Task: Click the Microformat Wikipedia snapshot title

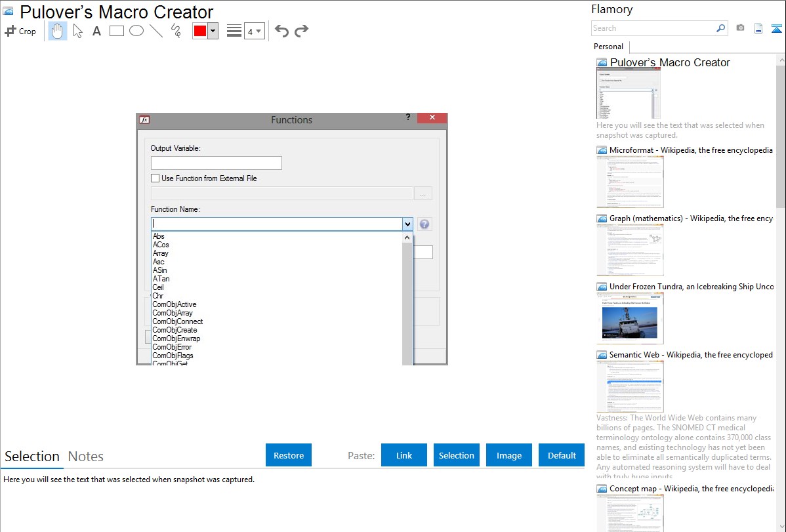Action: 691,150
